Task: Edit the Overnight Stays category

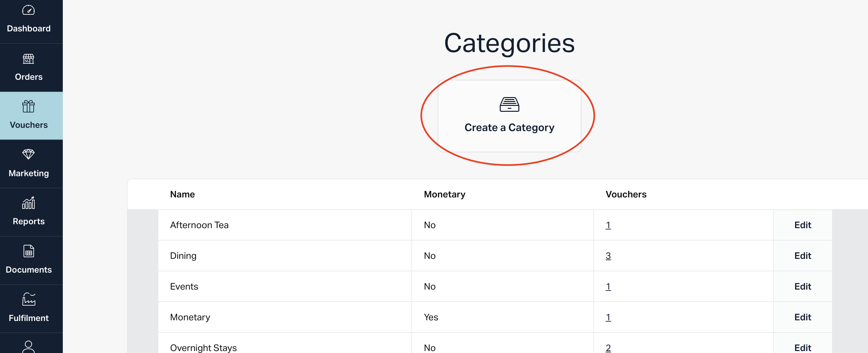Action: pyautogui.click(x=803, y=348)
